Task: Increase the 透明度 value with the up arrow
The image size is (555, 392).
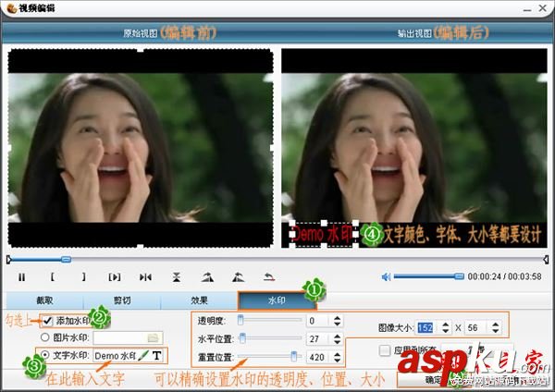Action: coord(337,318)
